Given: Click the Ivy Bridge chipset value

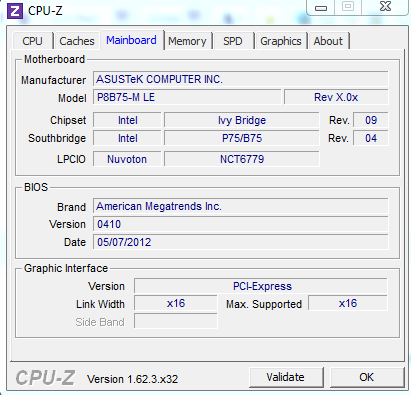Looking at the screenshot, I should point(242,120).
